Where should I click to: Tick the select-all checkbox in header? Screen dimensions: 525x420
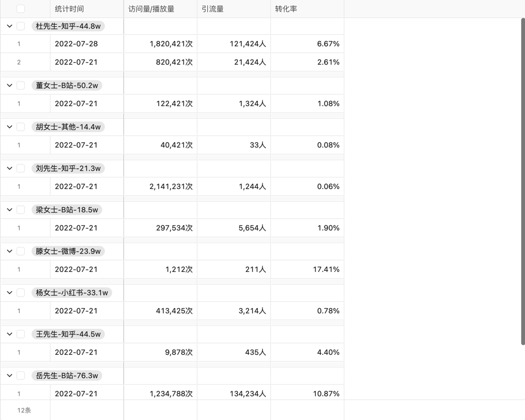click(x=20, y=9)
